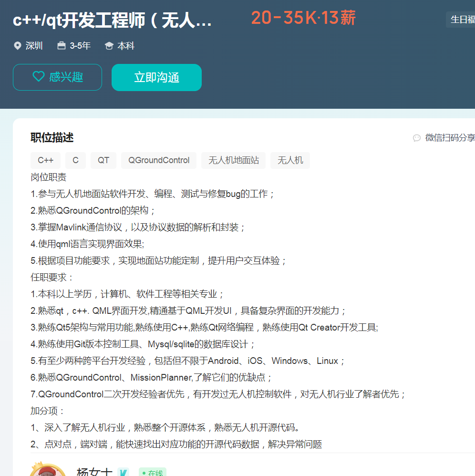
Task: Click the heart icon in 感兴趣
Action: tap(39, 76)
